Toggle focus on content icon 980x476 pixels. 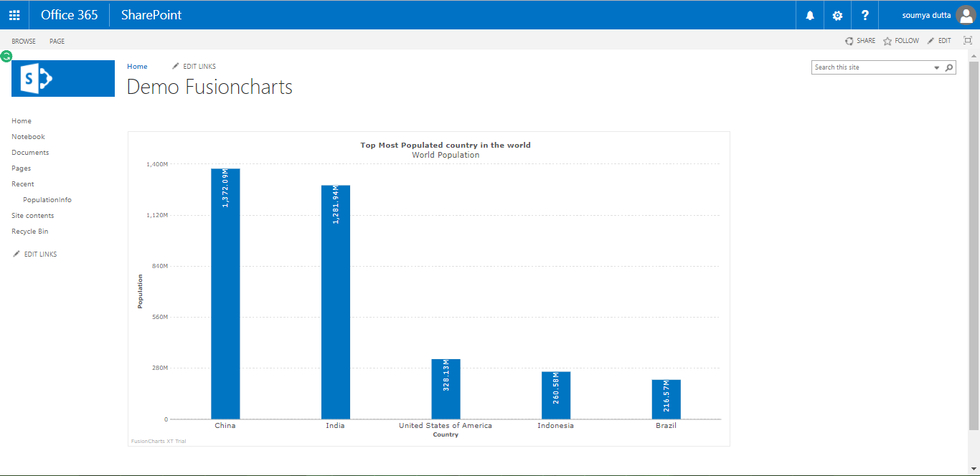click(967, 41)
